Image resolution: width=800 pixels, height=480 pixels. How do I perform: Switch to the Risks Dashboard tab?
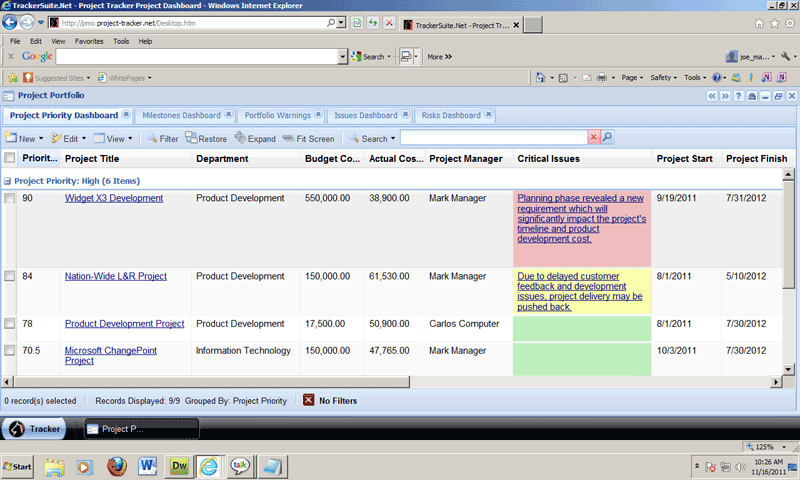click(x=451, y=115)
